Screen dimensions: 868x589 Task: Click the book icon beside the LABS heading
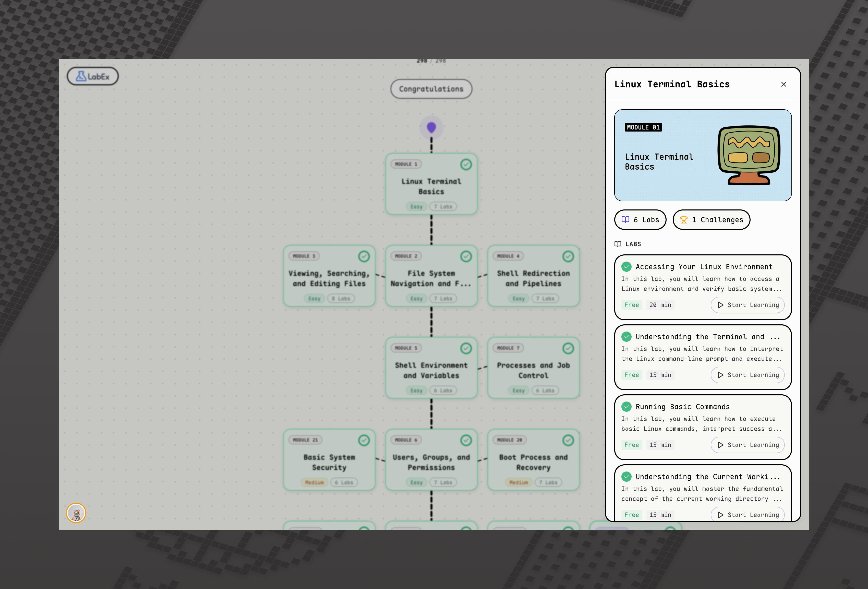coord(618,244)
